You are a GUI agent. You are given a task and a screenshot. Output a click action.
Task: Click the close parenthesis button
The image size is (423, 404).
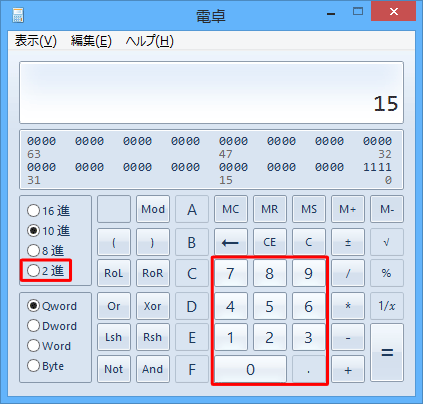point(153,242)
